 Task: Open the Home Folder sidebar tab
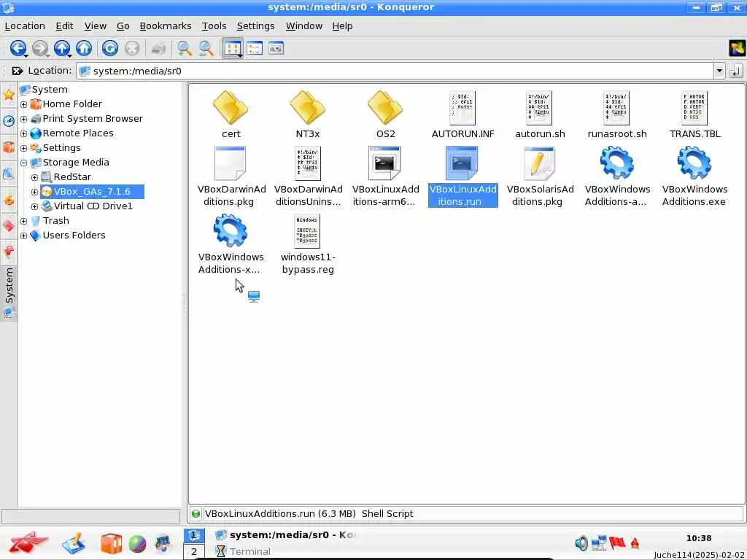tap(9, 147)
